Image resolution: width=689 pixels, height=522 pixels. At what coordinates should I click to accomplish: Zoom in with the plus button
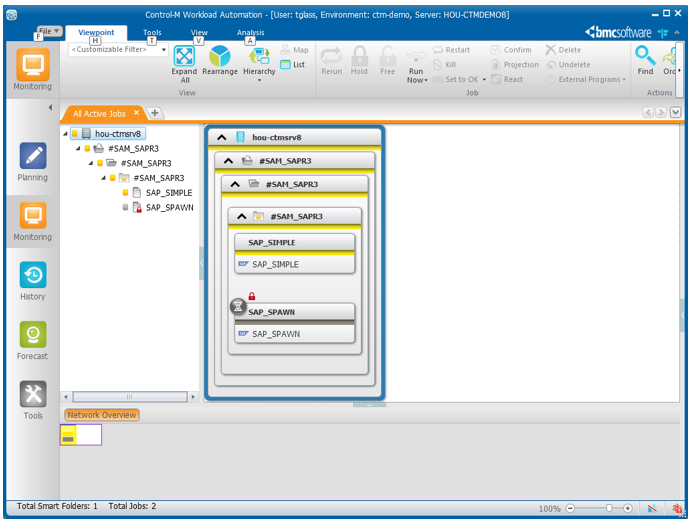point(627,508)
